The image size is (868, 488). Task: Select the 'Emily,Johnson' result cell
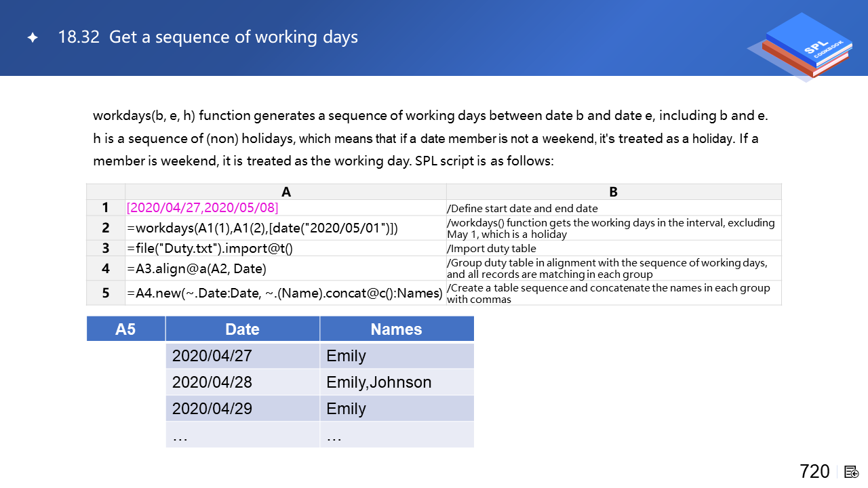pos(379,382)
